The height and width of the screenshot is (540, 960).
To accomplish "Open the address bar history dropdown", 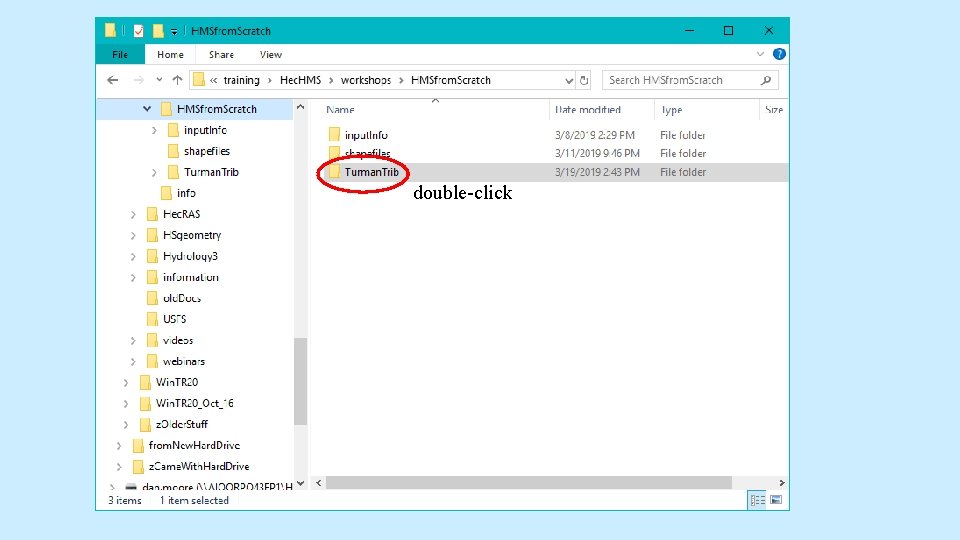I will click(x=569, y=80).
